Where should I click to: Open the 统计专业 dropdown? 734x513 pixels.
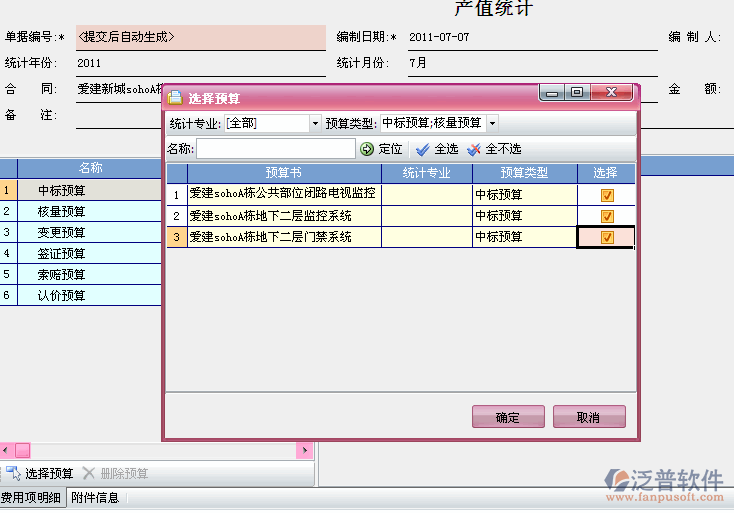[x=315, y=124]
